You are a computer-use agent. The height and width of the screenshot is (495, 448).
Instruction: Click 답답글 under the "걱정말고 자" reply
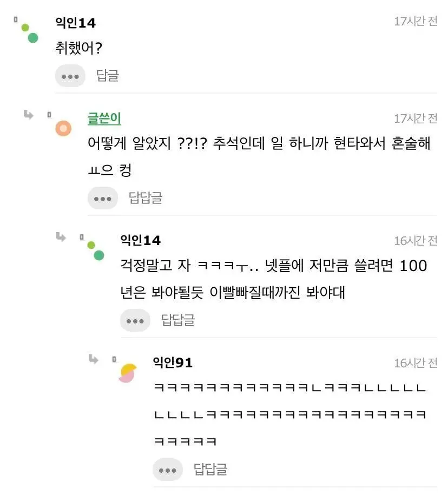178,320
